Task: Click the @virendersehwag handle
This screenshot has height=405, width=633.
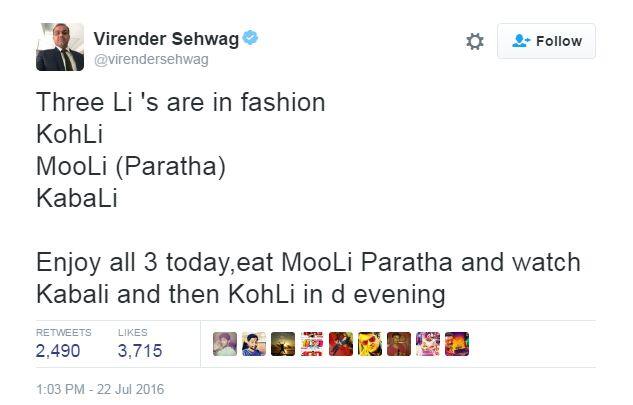Action: [150, 60]
